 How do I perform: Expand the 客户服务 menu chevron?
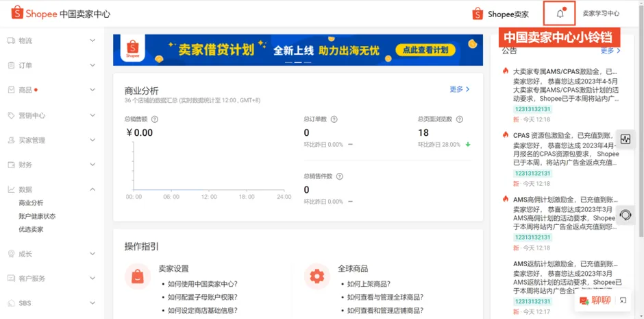(92, 279)
